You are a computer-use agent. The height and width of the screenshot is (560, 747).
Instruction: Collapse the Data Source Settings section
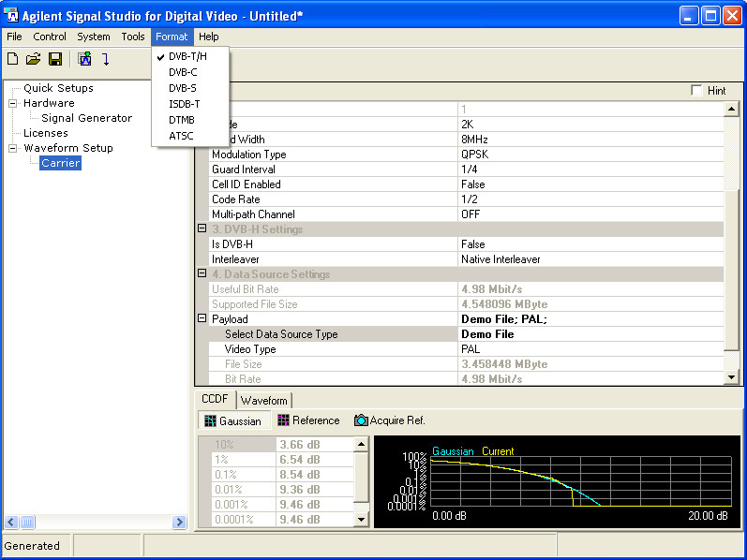pos(202,273)
